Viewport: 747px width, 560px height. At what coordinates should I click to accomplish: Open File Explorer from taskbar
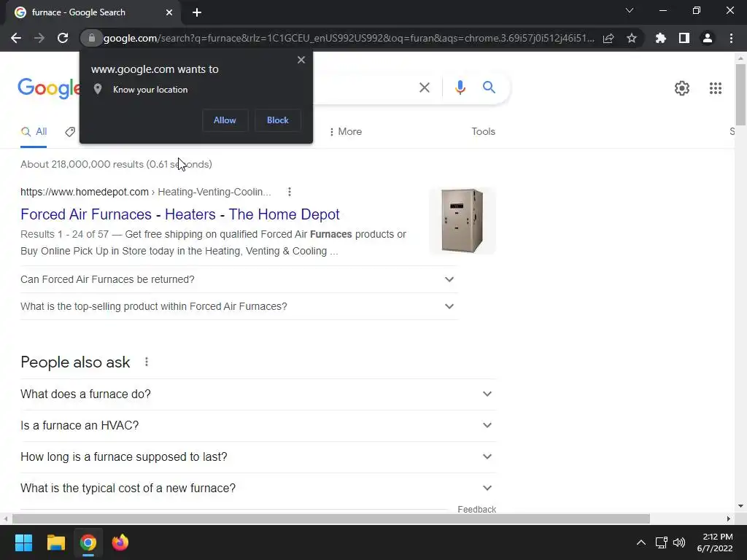coord(55,542)
